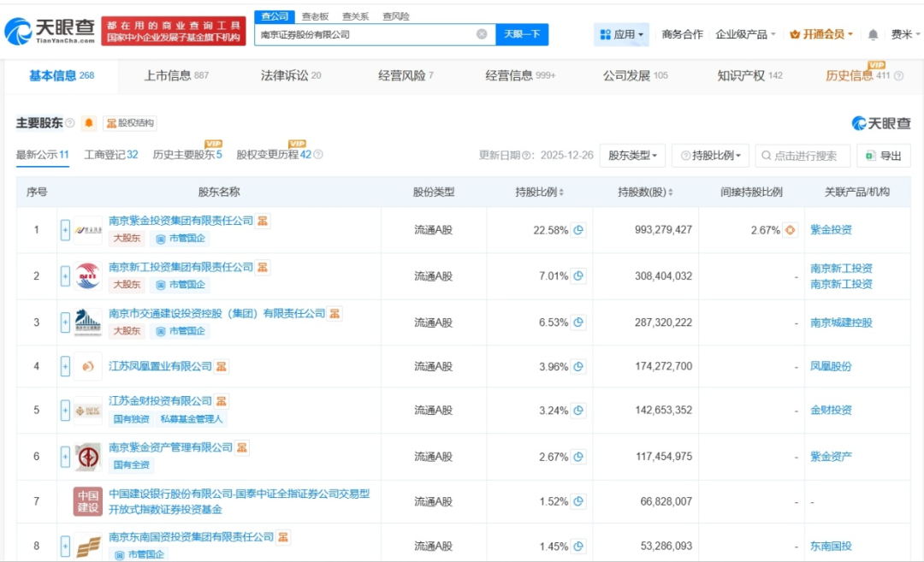924x562 pixels.
Task: Click the 私募基金管理人 tag
Action: pyautogui.click(x=192, y=419)
